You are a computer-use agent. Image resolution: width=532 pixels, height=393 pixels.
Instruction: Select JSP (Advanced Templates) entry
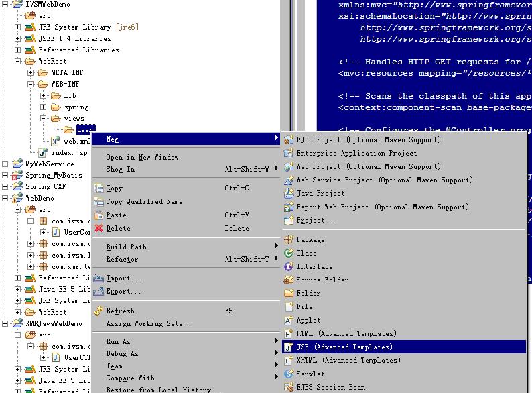[404, 347]
